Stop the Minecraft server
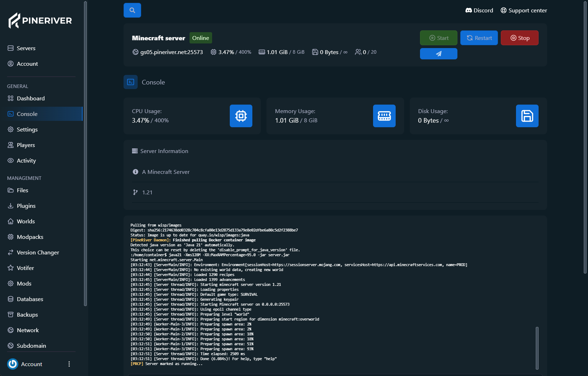Image resolution: width=588 pixels, height=376 pixels. [520, 38]
